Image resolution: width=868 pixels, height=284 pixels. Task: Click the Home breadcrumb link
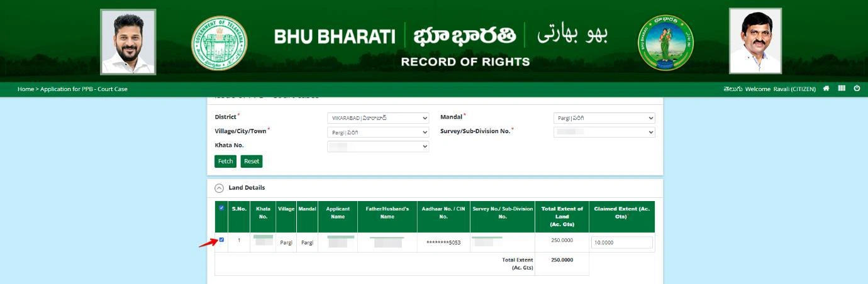26,89
